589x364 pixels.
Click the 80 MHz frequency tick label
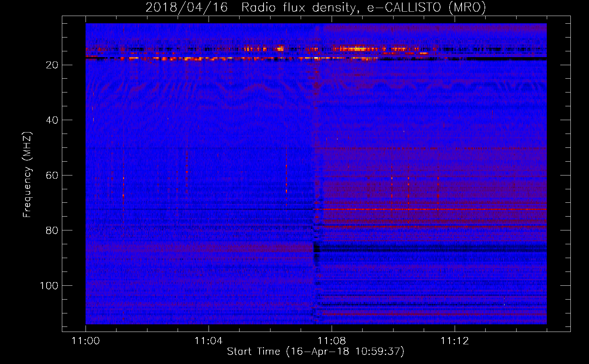[52, 230]
